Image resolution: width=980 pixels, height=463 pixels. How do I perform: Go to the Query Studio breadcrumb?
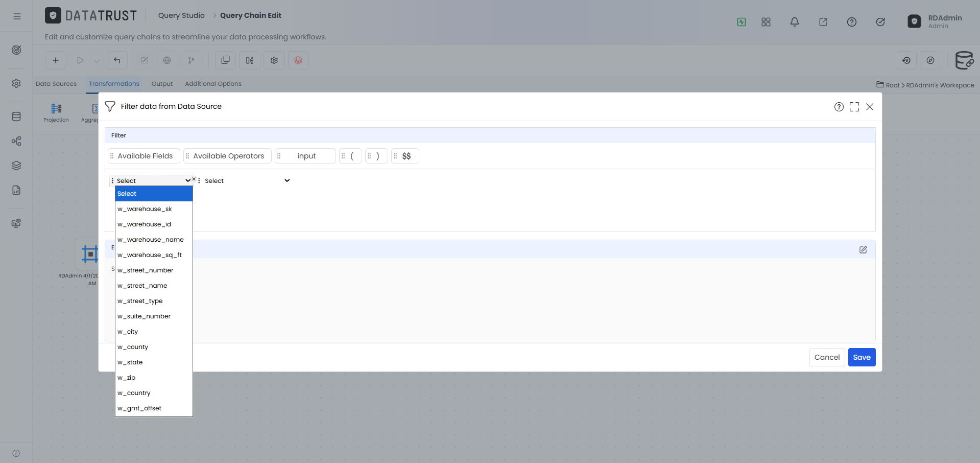(x=181, y=15)
